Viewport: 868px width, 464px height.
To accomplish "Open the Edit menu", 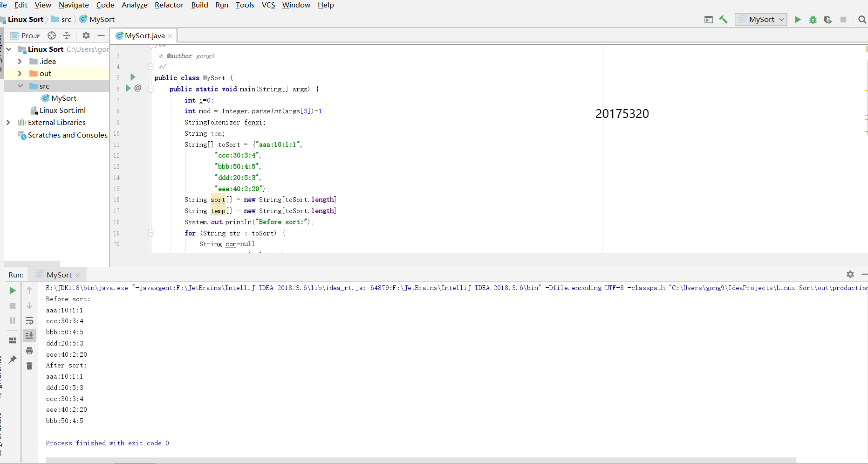I will point(21,5).
